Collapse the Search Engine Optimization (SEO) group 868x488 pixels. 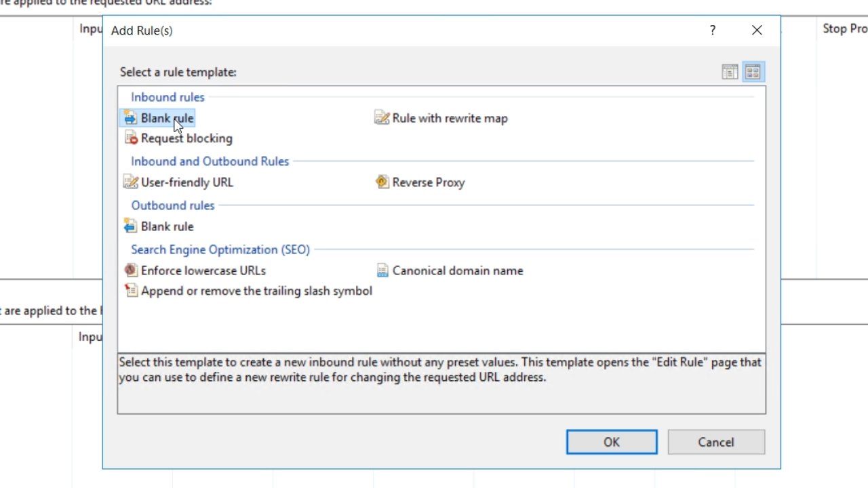click(x=220, y=250)
